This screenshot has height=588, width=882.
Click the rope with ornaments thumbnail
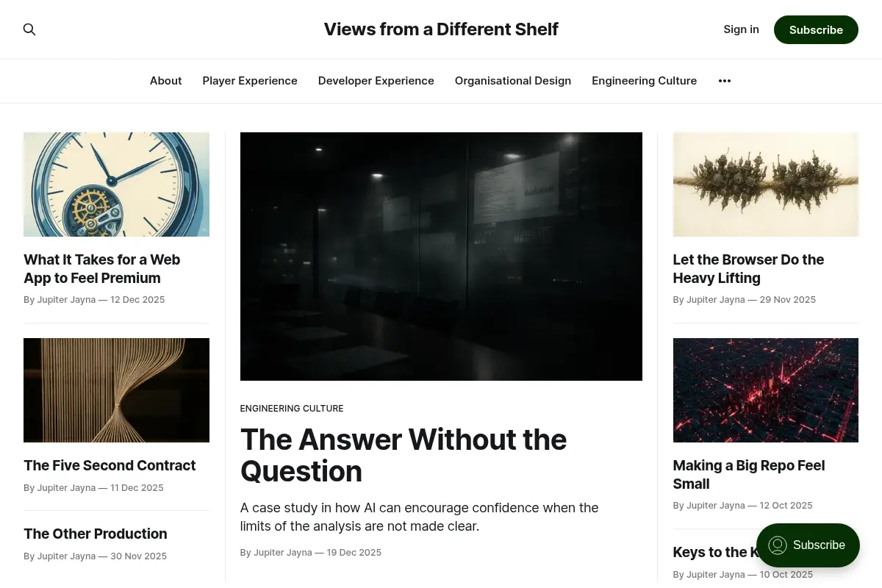766,184
